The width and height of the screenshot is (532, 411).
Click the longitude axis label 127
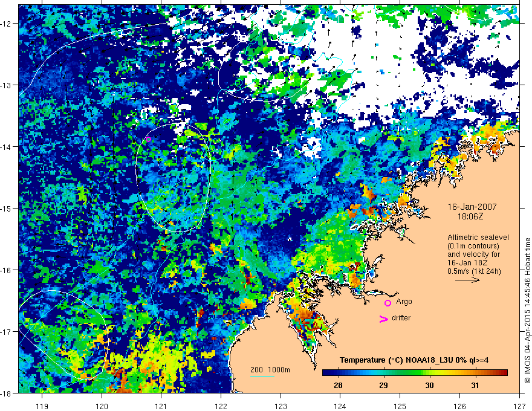519,406
